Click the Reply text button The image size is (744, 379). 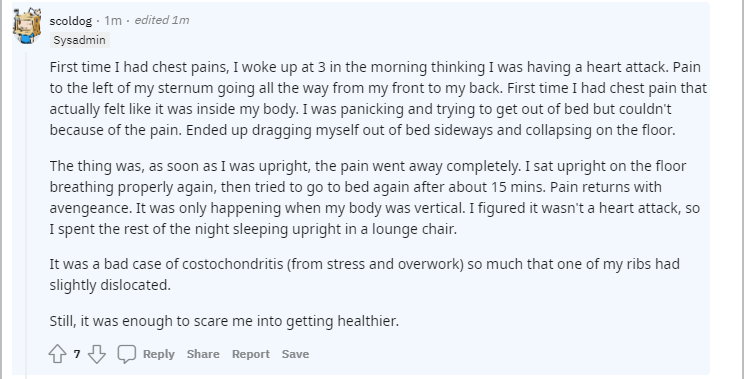tap(158, 354)
